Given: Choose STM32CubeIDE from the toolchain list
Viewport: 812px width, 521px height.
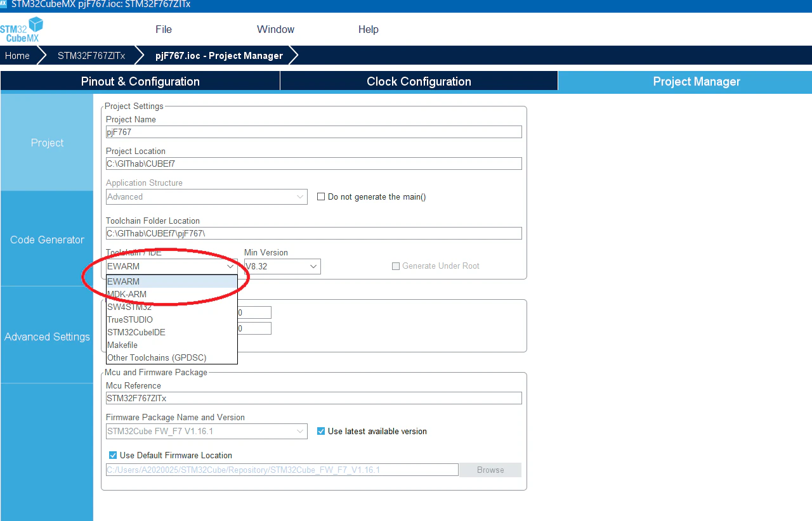Looking at the screenshot, I should 171,332.
